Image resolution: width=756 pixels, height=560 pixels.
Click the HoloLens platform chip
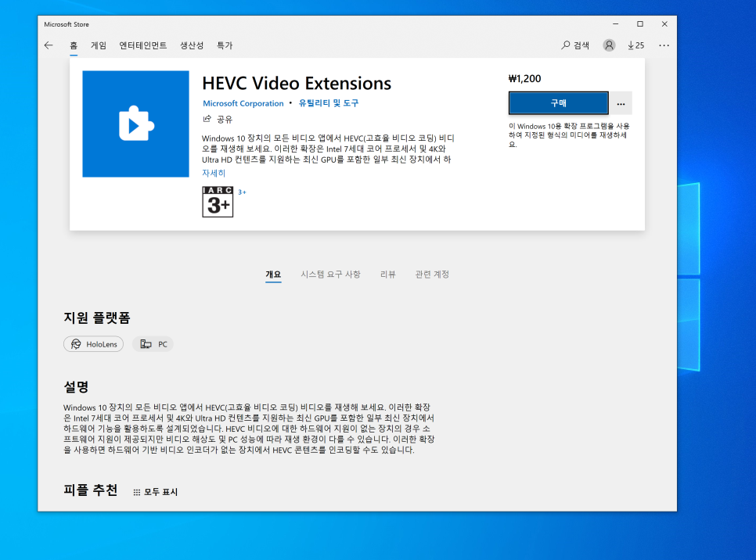94,344
